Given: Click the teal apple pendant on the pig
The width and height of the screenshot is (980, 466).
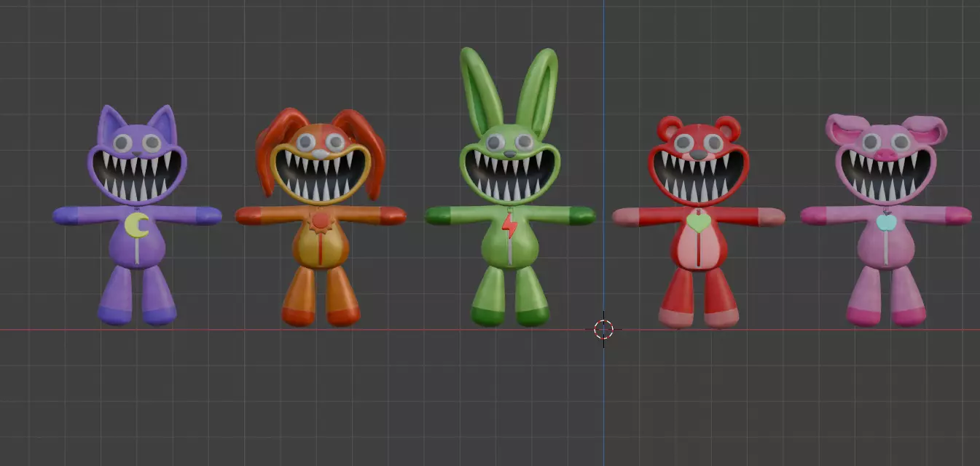Looking at the screenshot, I should (886, 221).
